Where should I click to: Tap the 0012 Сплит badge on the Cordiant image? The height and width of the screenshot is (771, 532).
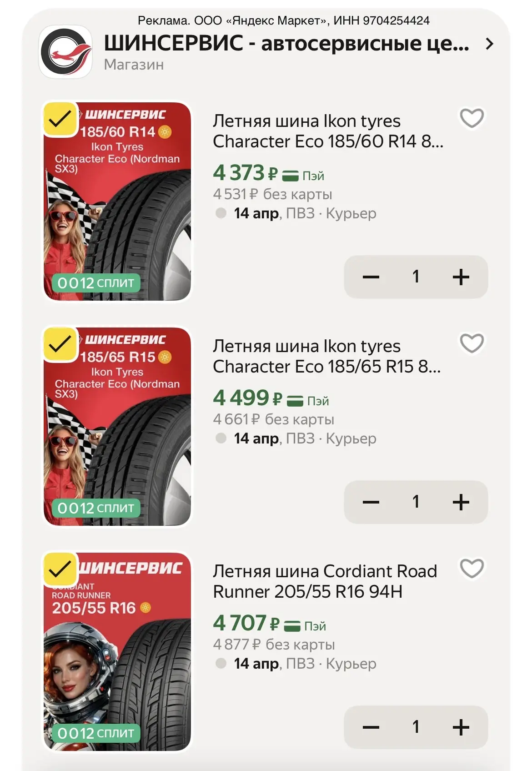[x=95, y=733]
